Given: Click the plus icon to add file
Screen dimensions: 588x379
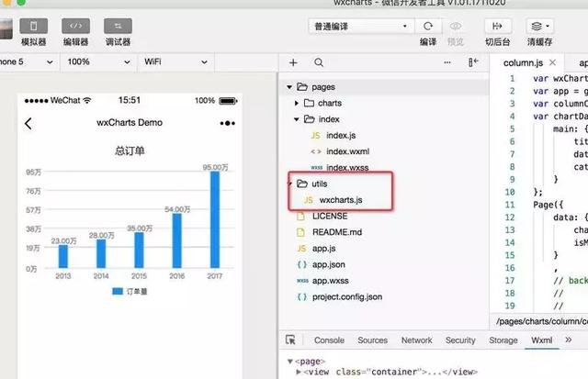Looking at the screenshot, I should pyautogui.click(x=293, y=62).
